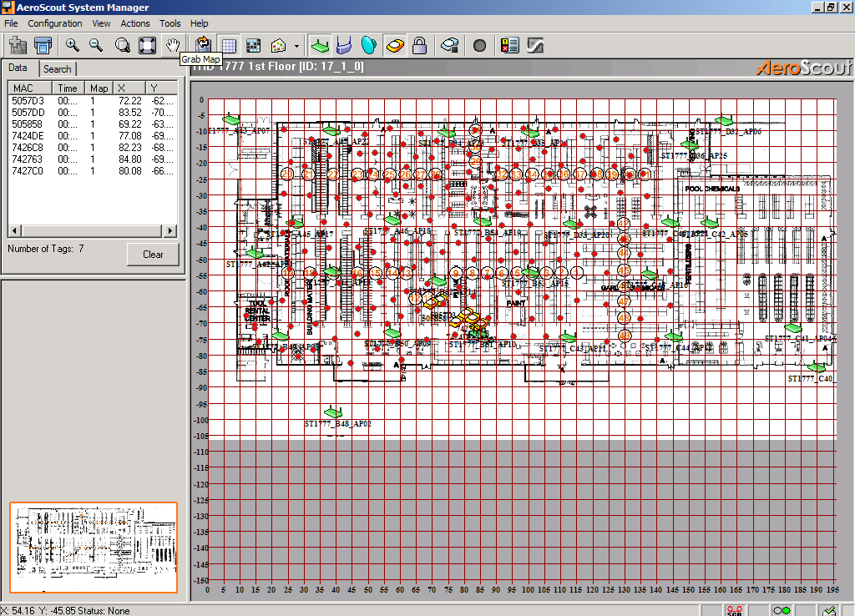Screen dimensions: 855x616
Task: Sort by the MAC column header
Action: [x=29, y=88]
